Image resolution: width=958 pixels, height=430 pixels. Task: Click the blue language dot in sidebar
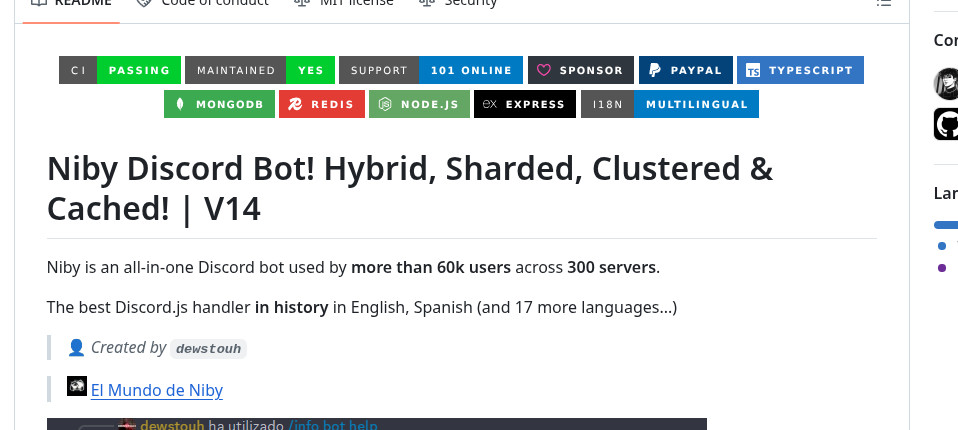pyautogui.click(x=942, y=246)
